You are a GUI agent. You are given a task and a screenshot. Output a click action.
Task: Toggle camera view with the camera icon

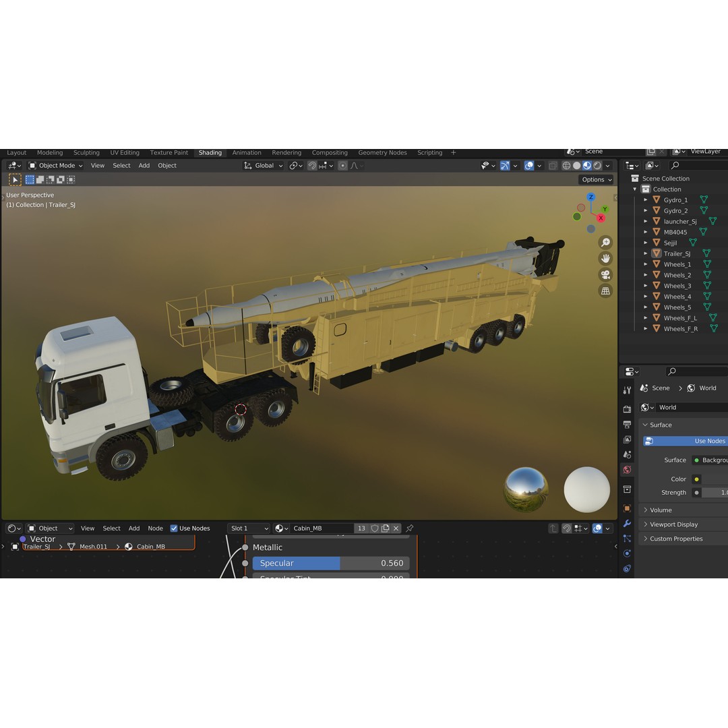tap(605, 275)
